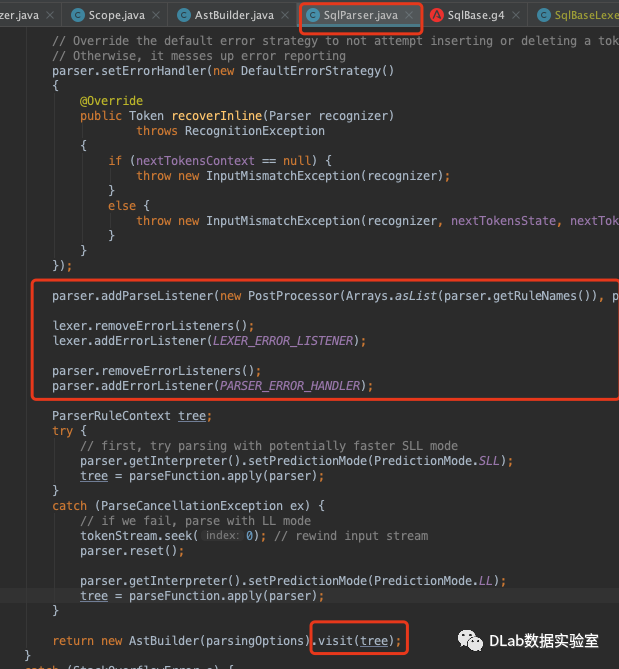Click AstBuilder in the return statement

(x=164, y=641)
